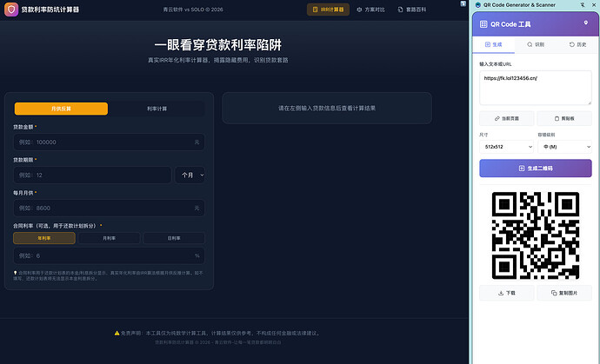Click the browser extension icon in QR title bar
This screenshot has height=364, width=600.
(x=477, y=5)
